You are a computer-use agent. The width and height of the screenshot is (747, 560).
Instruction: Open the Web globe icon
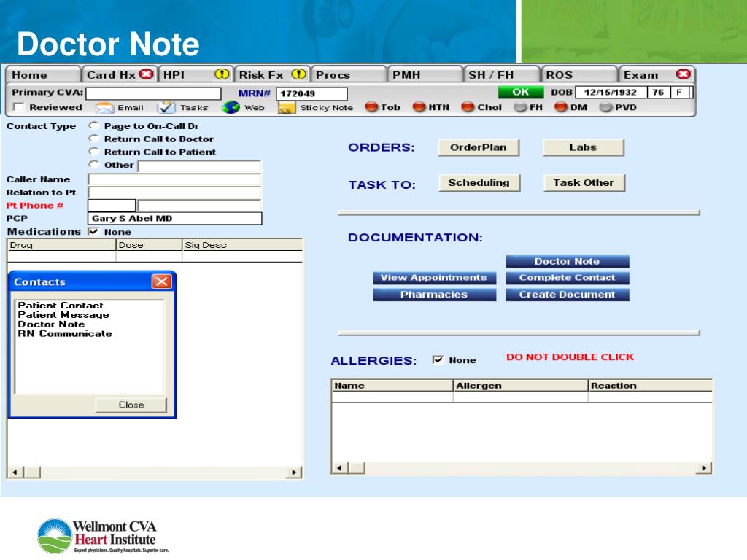coord(231,108)
